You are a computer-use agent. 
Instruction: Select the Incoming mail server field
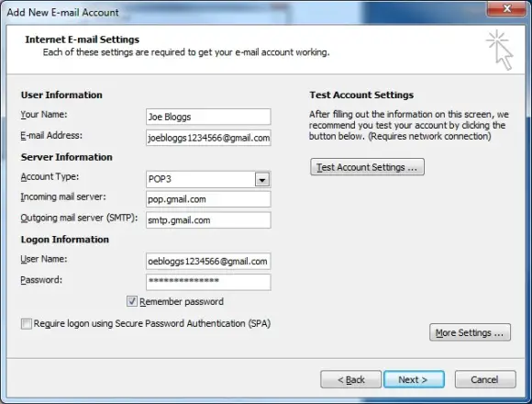pos(208,199)
